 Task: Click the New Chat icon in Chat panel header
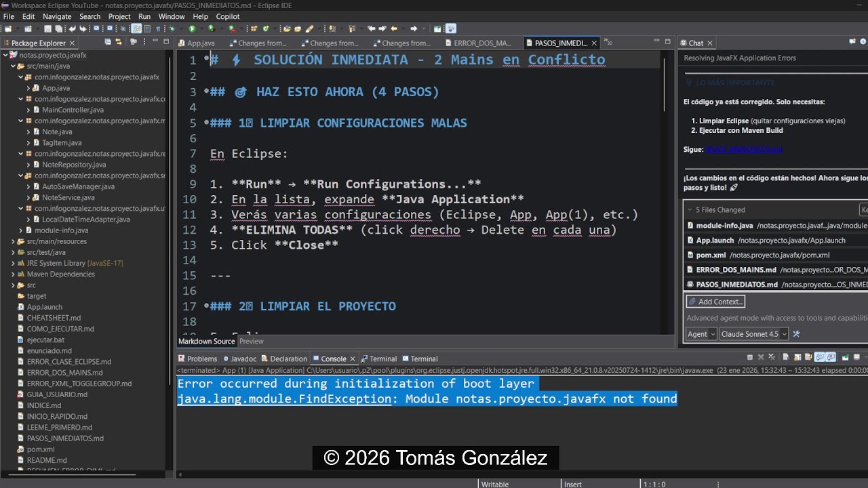(x=852, y=41)
